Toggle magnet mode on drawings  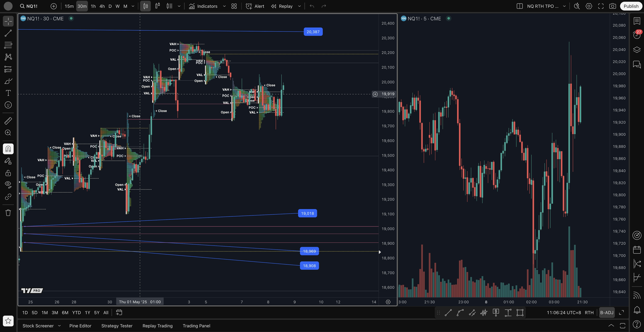(8, 149)
